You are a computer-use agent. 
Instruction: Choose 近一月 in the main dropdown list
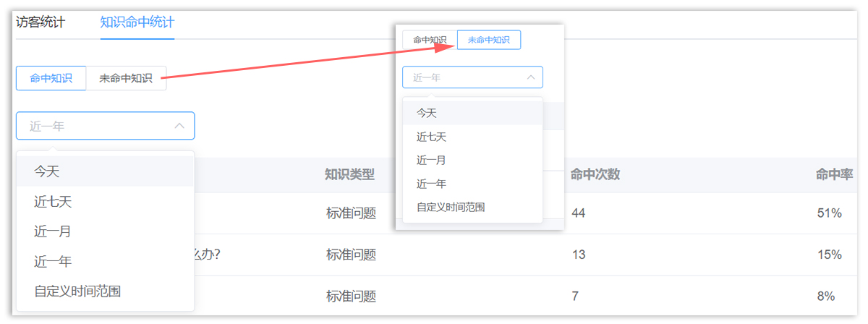pyautogui.click(x=106, y=231)
